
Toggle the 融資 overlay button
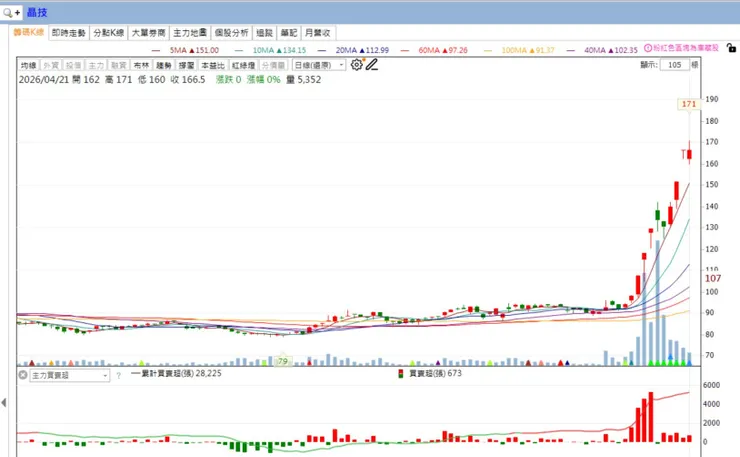[119, 65]
